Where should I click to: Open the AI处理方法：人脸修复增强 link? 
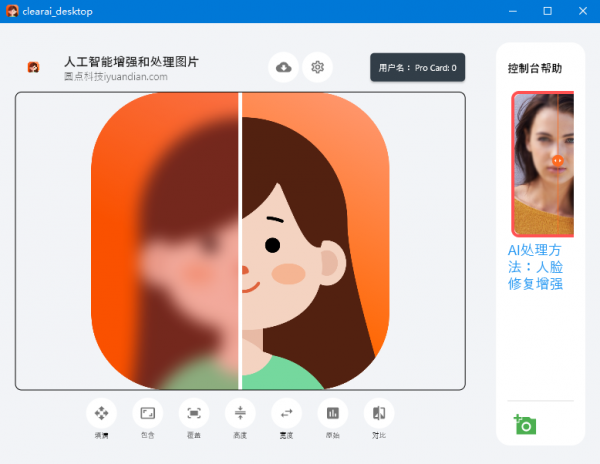coord(535,267)
